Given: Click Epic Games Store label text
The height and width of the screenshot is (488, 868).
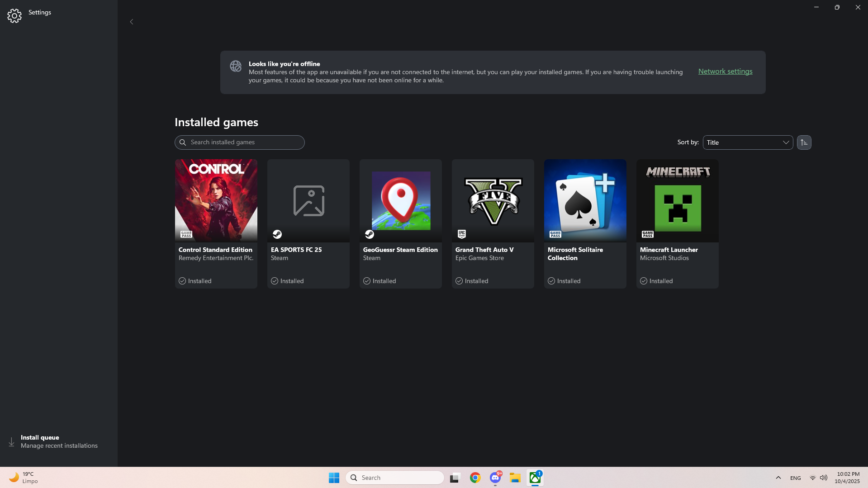Looking at the screenshot, I should click(x=479, y=258).
